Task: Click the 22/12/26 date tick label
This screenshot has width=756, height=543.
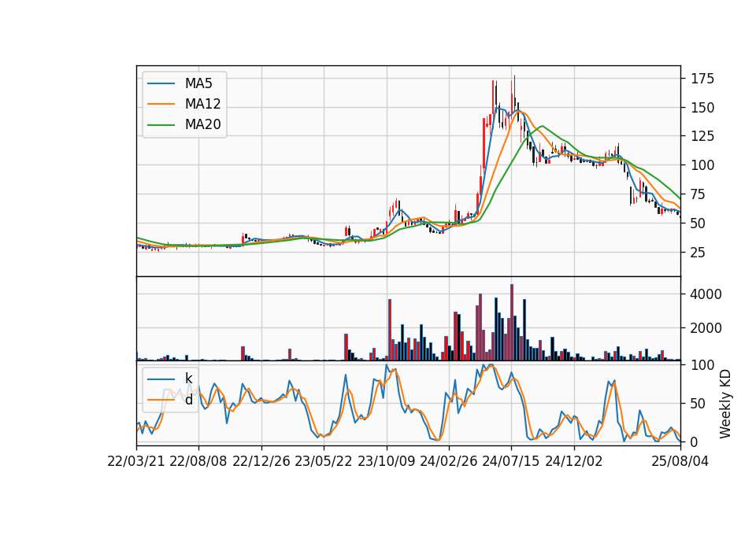Action: (x=261, y=461)
